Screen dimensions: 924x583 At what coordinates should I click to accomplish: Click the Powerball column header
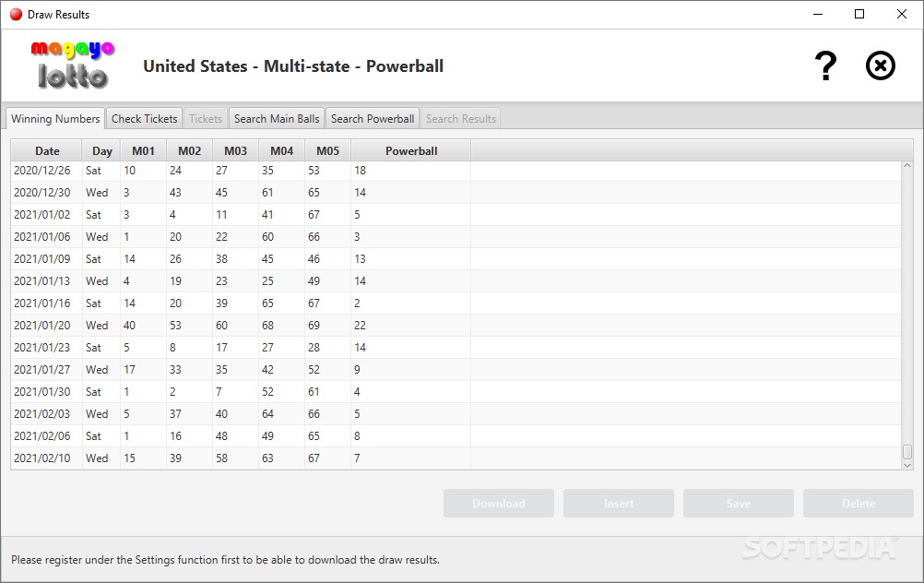tap(411, 151)
